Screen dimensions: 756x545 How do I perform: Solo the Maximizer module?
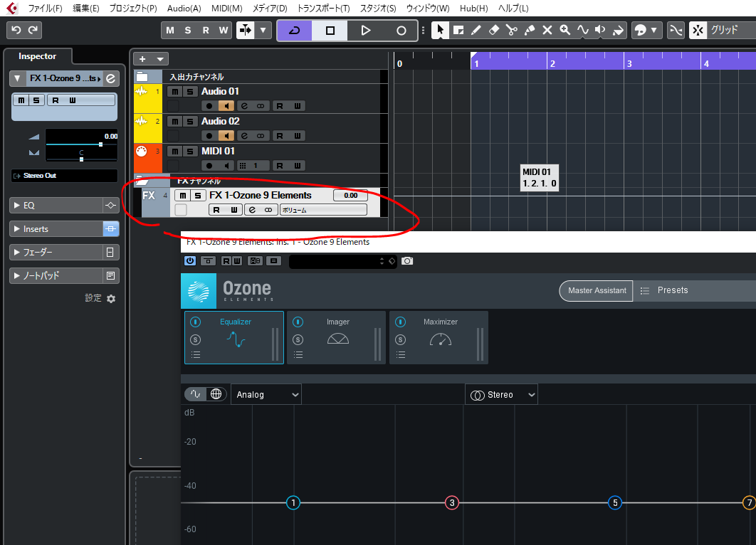pos(400,339)
